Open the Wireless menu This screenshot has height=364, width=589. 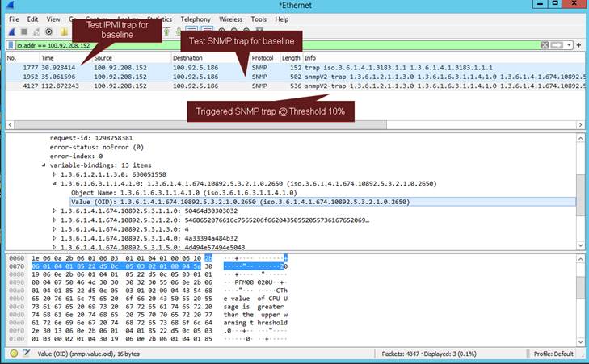(x=230, y=19)
